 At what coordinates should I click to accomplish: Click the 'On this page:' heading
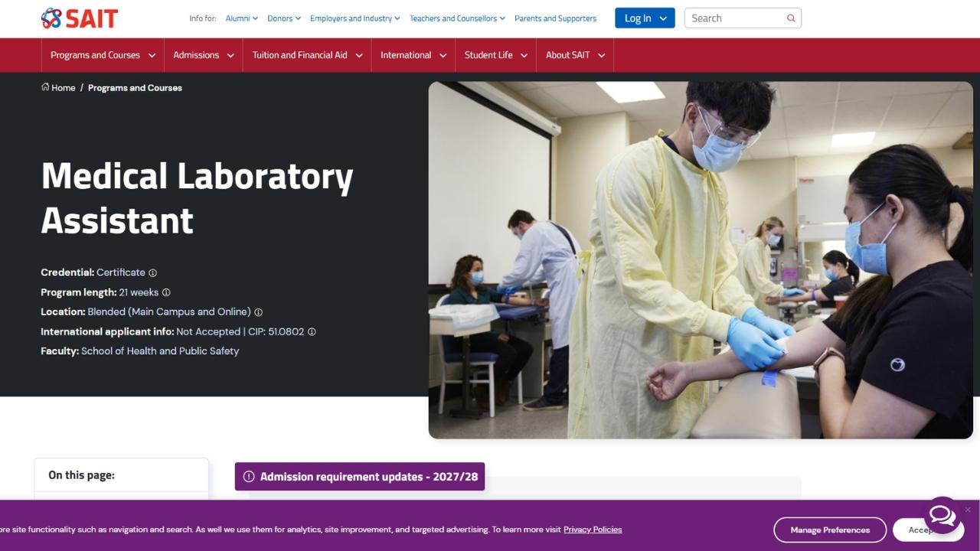[81, 475]
